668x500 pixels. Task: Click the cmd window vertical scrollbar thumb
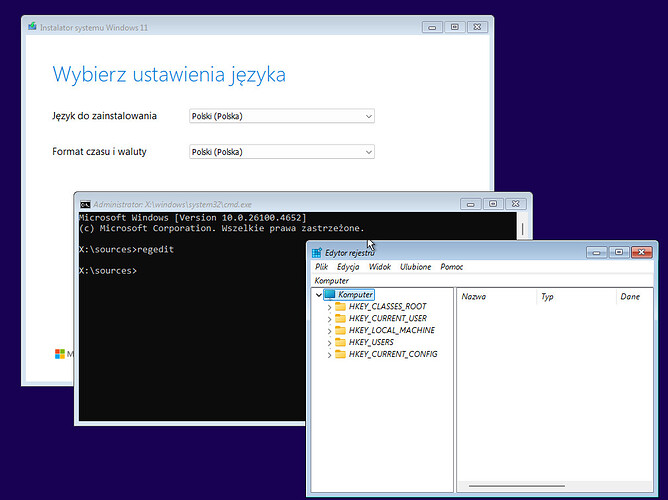523,229
